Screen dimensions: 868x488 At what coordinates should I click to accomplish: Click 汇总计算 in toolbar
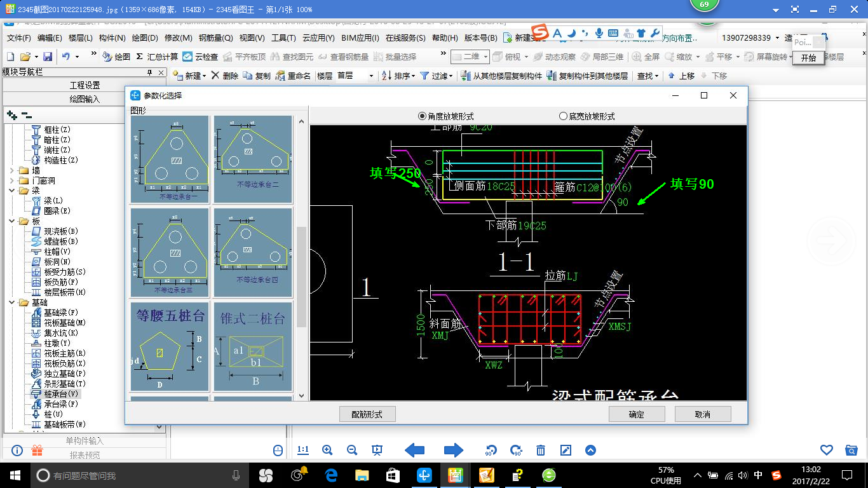pos(157,57)
